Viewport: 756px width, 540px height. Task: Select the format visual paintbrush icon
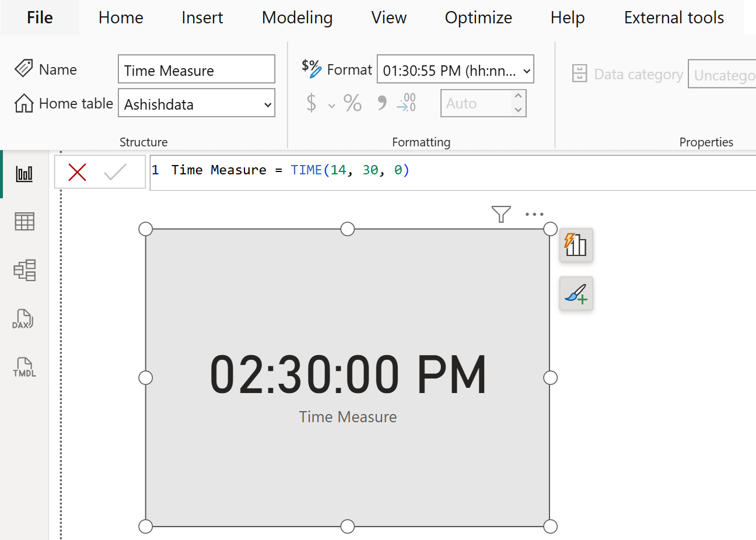pos(576,293)
